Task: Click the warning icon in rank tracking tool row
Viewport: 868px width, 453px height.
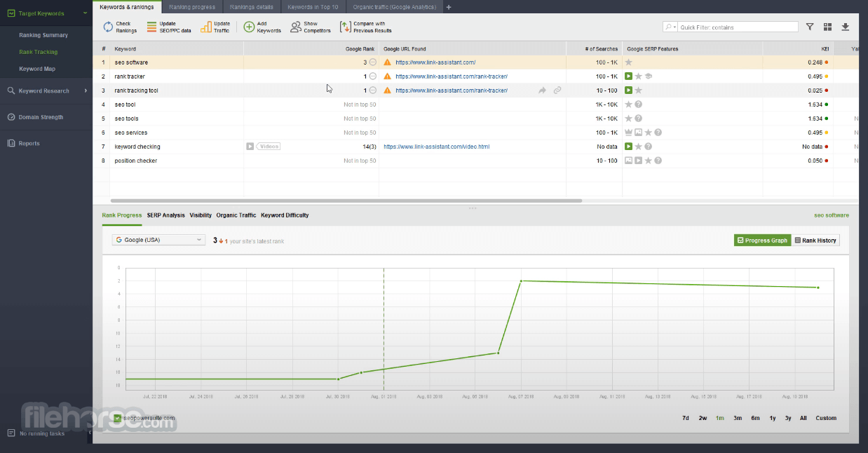Action: point(388,90)
